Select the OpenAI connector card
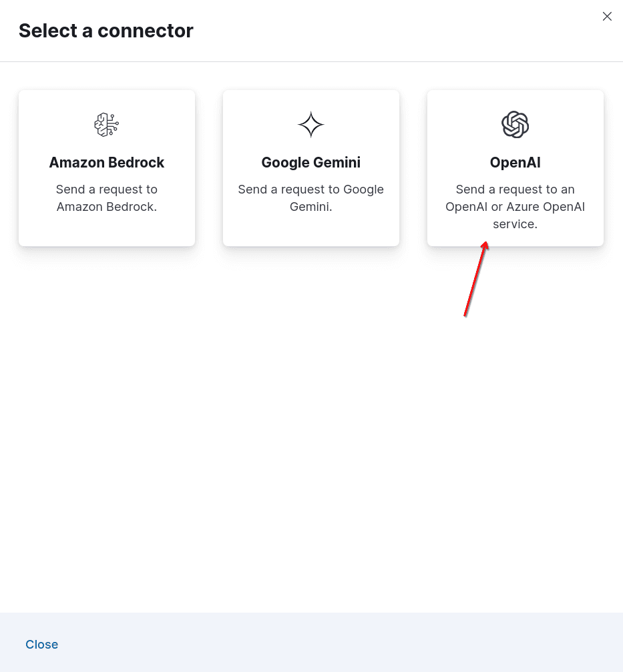 (515, 167)
